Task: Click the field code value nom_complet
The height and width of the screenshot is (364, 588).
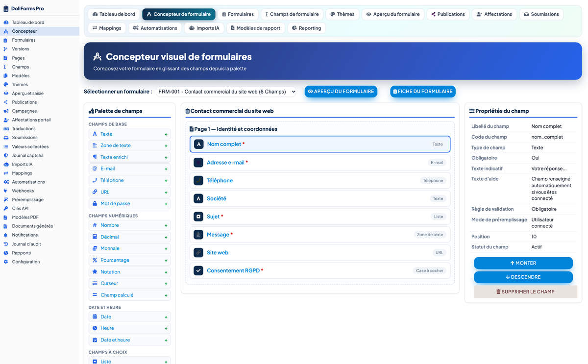Action: pos(547,137)
